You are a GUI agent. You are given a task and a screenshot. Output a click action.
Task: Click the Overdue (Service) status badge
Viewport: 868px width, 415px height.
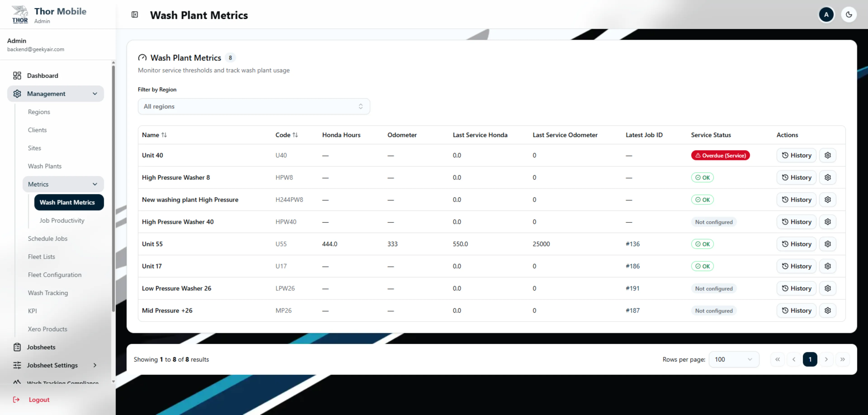coord(720,155)
